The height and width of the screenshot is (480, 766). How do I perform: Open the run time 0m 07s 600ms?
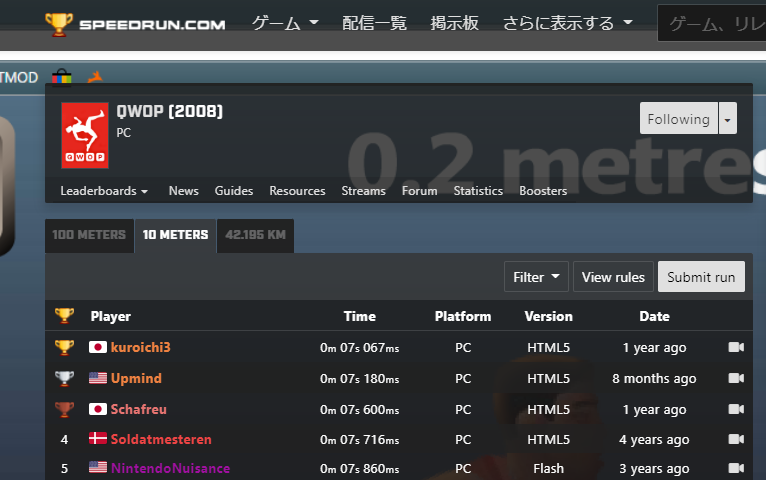360,410
